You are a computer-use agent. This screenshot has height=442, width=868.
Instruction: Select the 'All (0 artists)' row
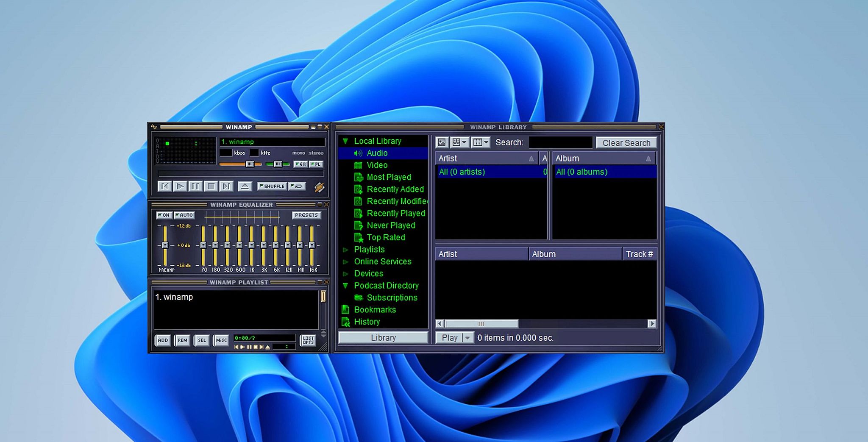492,172
